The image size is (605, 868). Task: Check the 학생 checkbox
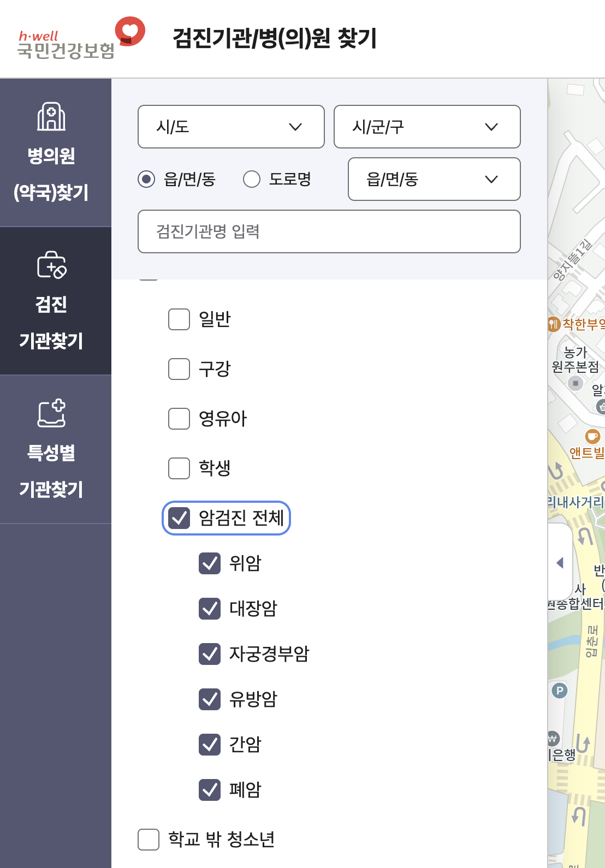tap(179, 468)
